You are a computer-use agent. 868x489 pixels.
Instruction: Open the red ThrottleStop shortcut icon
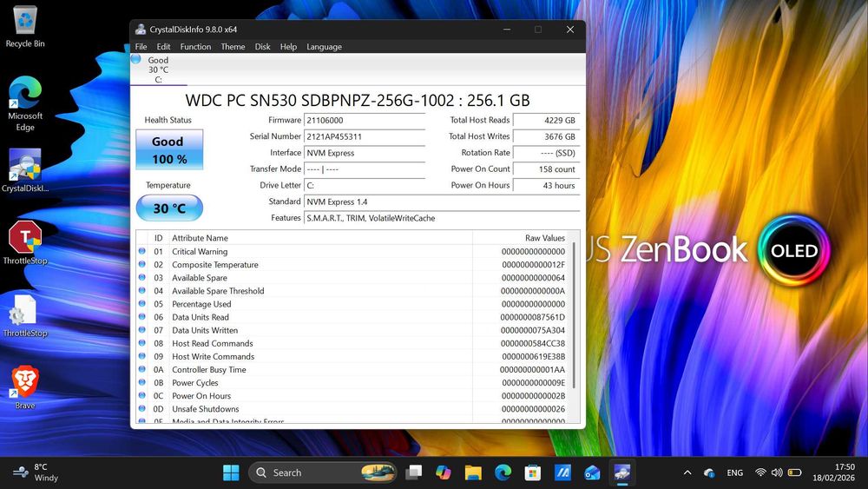coord(25,242)
